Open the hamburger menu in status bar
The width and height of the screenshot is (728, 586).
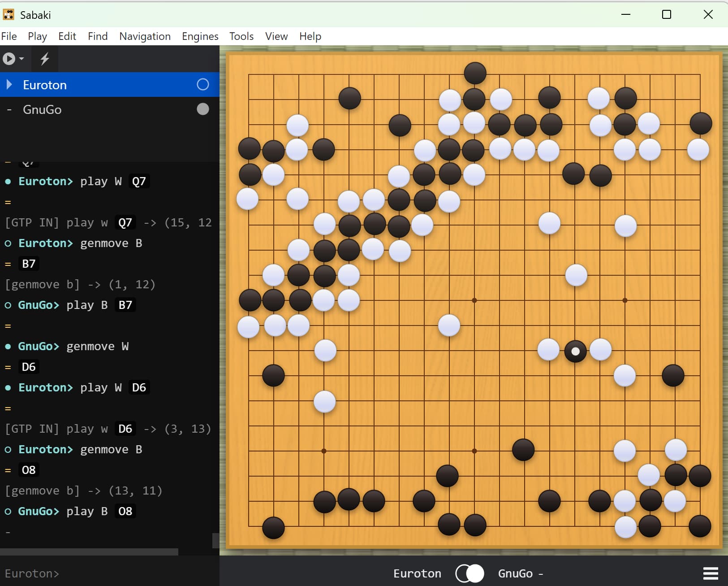[711, 573]
